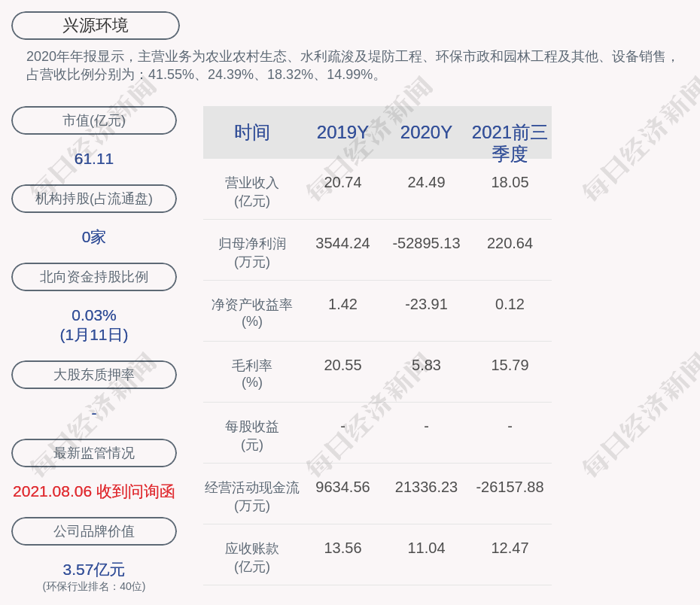Click the 经营活动现金流(万元) row label
This screenshot has height=605, width=700.
tap(251, 496)
